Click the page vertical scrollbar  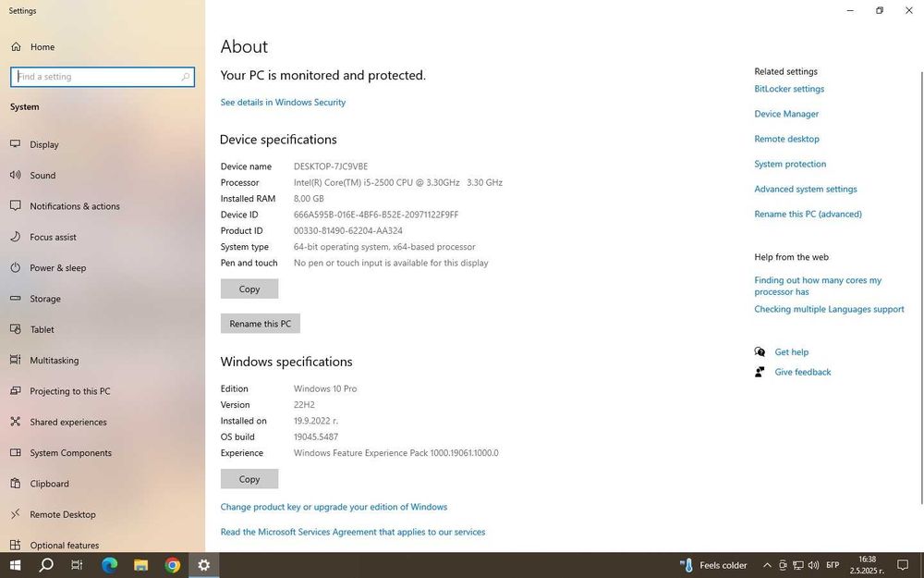[x=921, y=288]
